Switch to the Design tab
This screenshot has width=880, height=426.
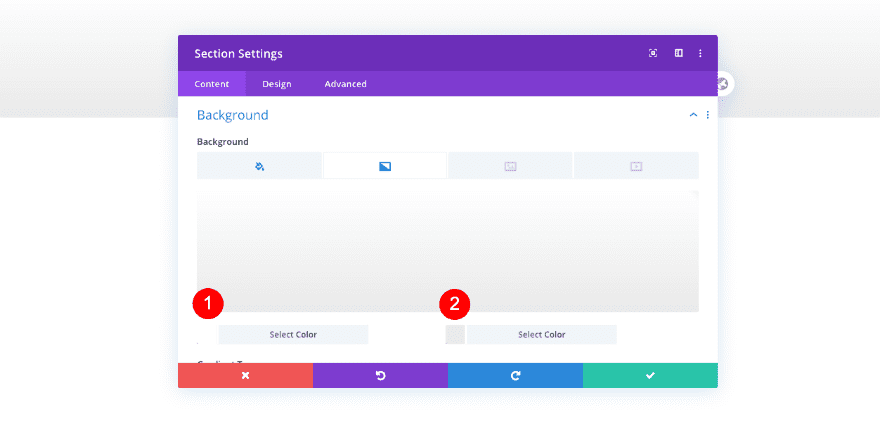click(x=277, y=84)
